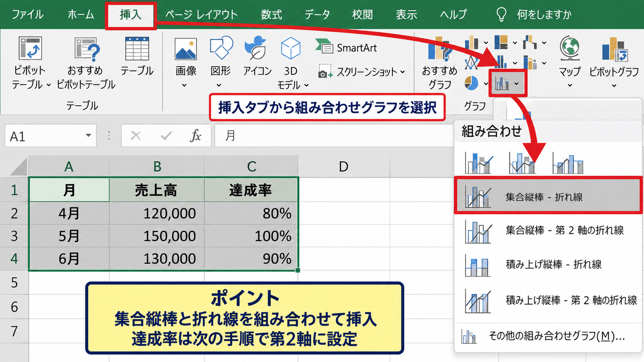Screen dimensions: 644x362
Task: Click the combo chart button
Action: [508, 83]
